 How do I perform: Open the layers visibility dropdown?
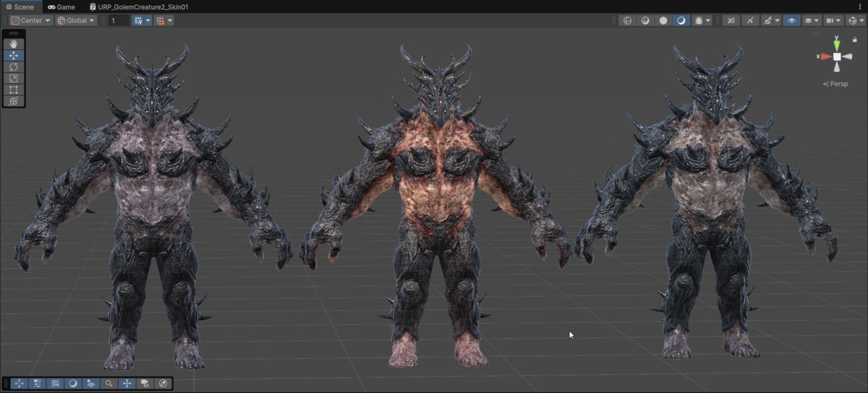pos(812,21)
